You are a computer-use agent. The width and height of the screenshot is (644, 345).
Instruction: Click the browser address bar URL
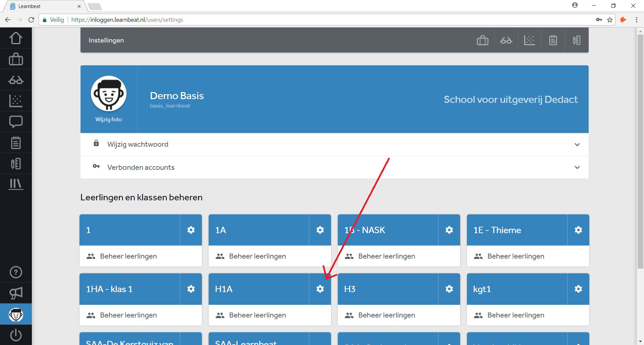tap(127, 20)
